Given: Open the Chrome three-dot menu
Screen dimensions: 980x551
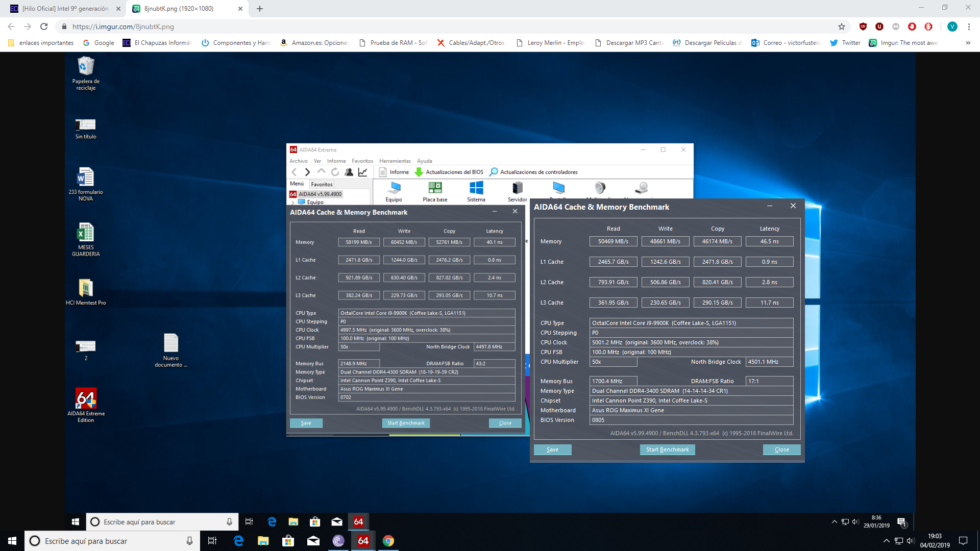Looking at the screenshot, I should 969,27.
